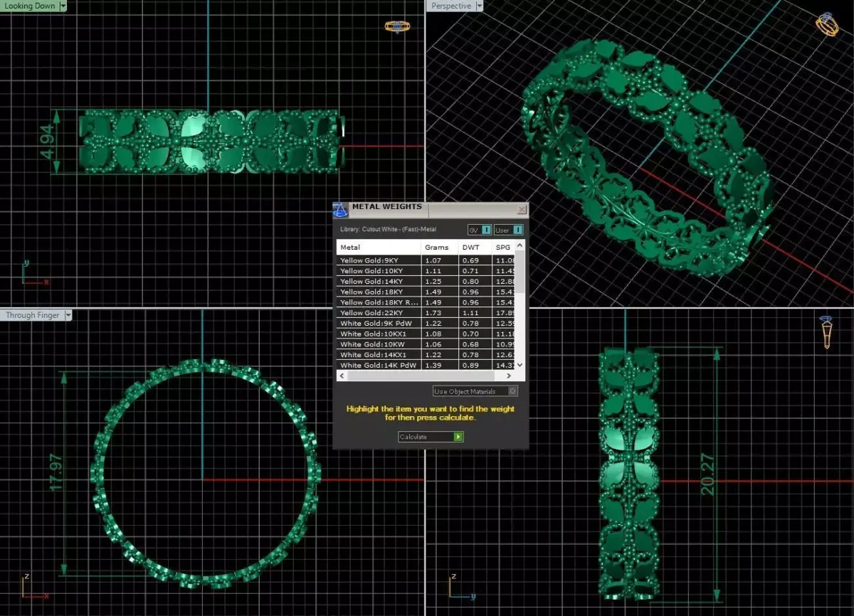Click the vertical scrollbar thumb in metal table
Viewport: 854px width, 616px height.
tap(520, 272)
